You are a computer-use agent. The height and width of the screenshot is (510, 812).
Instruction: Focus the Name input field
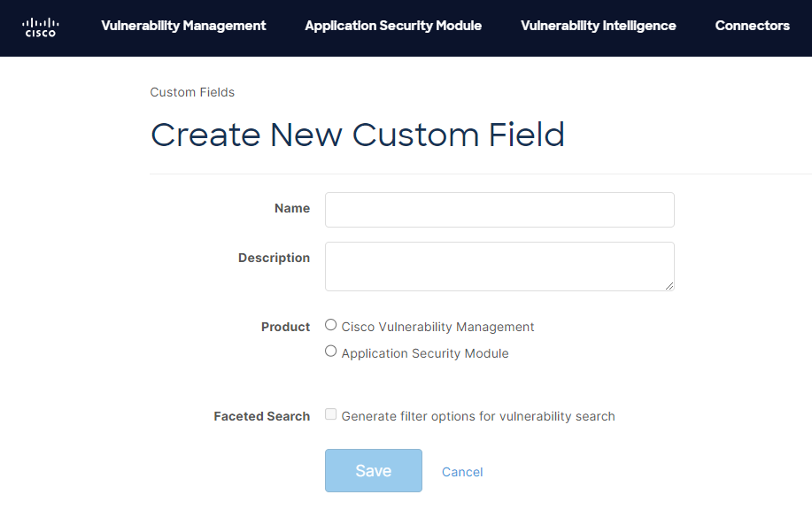[x=499, y=209]
